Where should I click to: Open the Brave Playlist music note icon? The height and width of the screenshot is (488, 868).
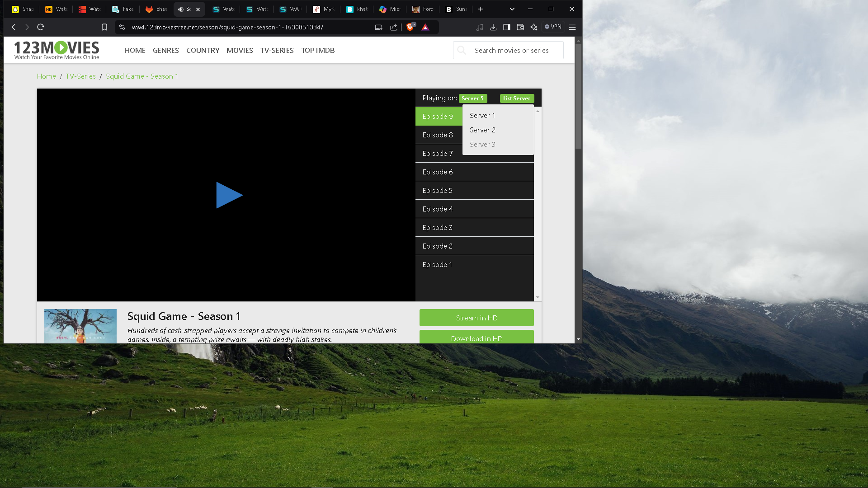pos(480,27)
